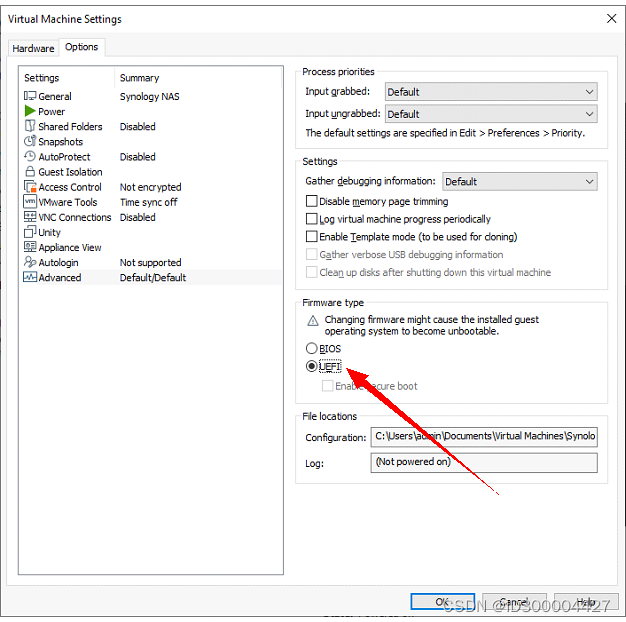
Task: Click the Help button
Action: tap(586, 601)
